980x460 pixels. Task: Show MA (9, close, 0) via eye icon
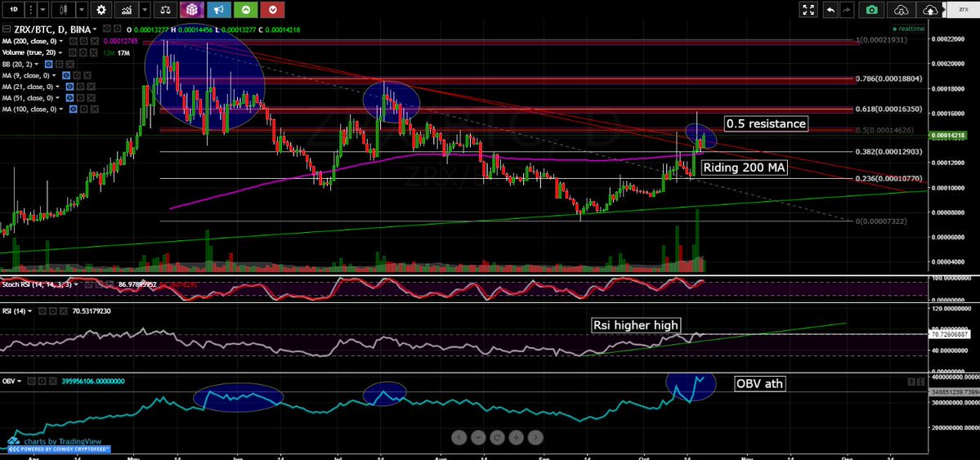[66, 76]
